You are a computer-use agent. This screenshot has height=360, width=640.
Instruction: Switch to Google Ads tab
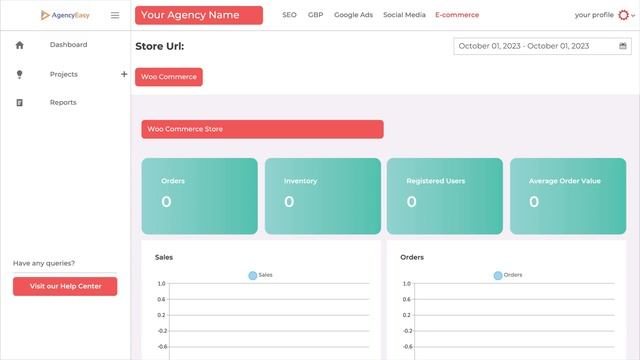coord(353,15)
